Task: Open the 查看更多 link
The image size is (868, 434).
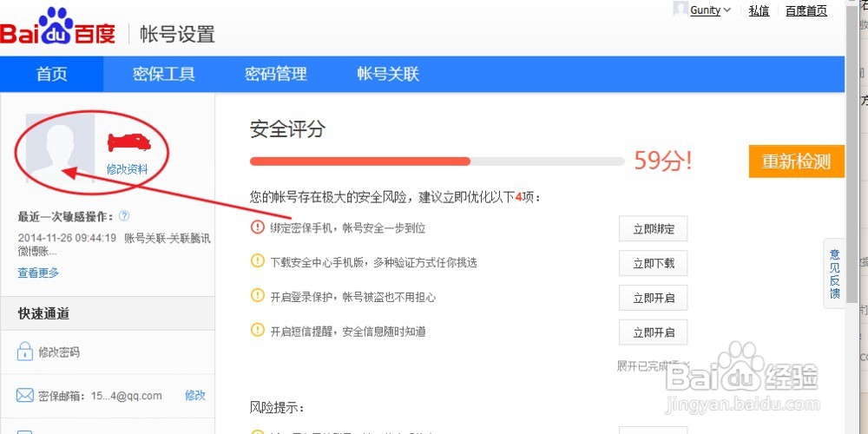Action: click(38, 273)
